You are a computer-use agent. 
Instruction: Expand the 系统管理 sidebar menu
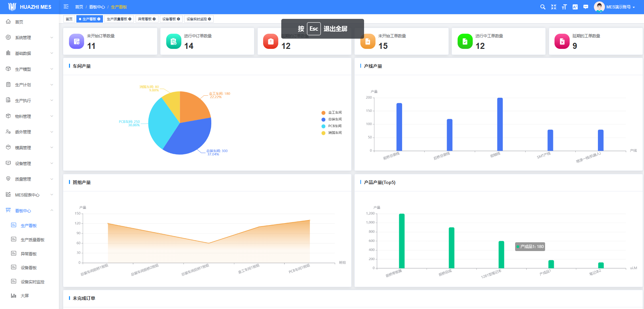[29, 38]
